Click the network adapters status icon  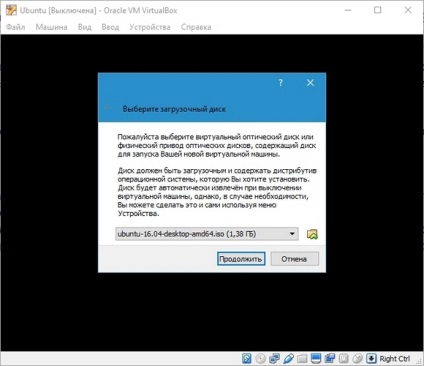pos(274,358)
